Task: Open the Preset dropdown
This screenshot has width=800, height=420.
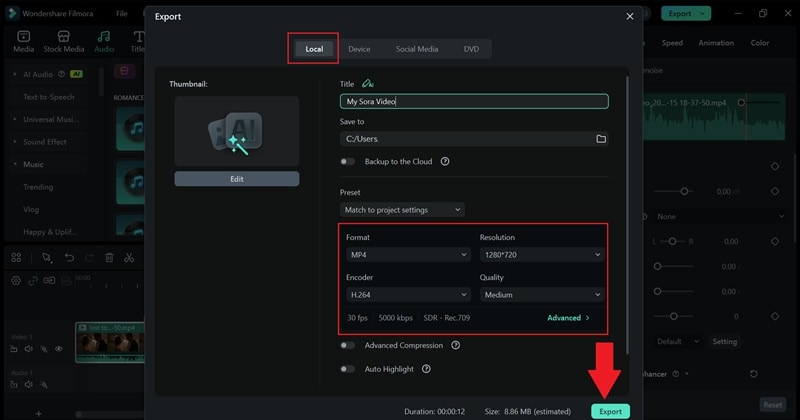Action: [402, 210]
